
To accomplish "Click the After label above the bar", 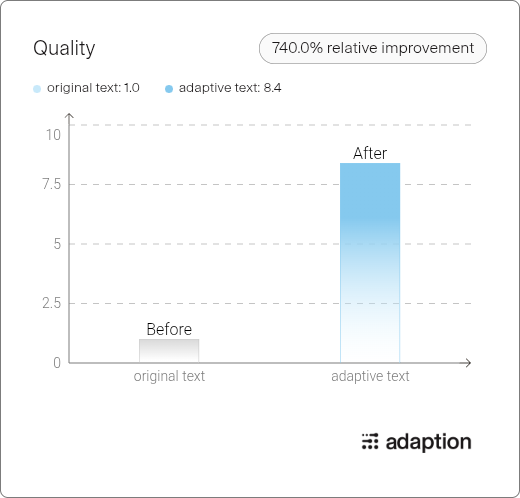I will coord(370,153).
